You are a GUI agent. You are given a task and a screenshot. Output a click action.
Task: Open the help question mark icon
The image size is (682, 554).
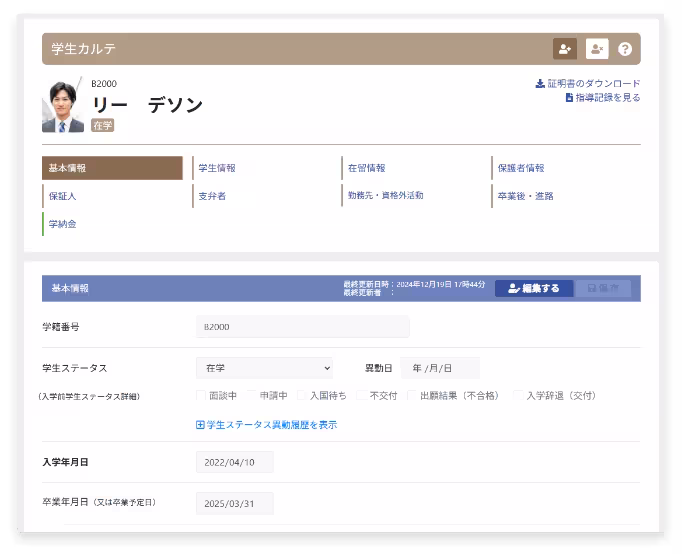pos(625,49)
